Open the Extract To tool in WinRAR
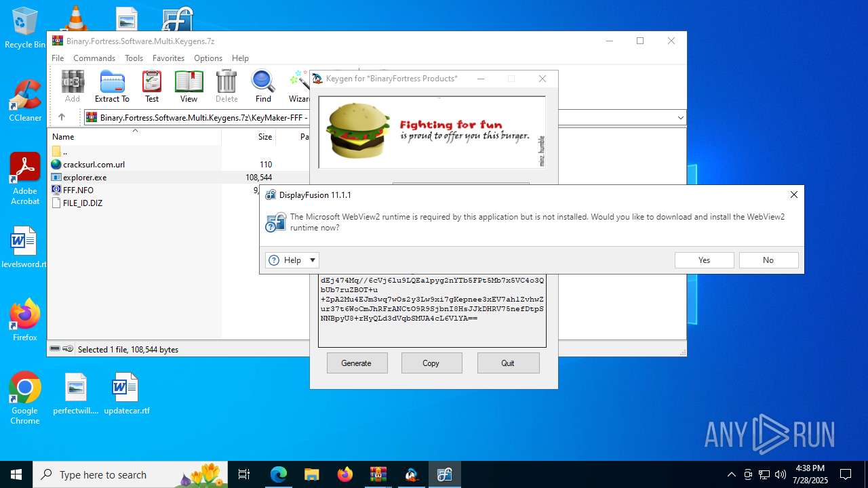This screenshot has width=868, height=488. [112, 86]
